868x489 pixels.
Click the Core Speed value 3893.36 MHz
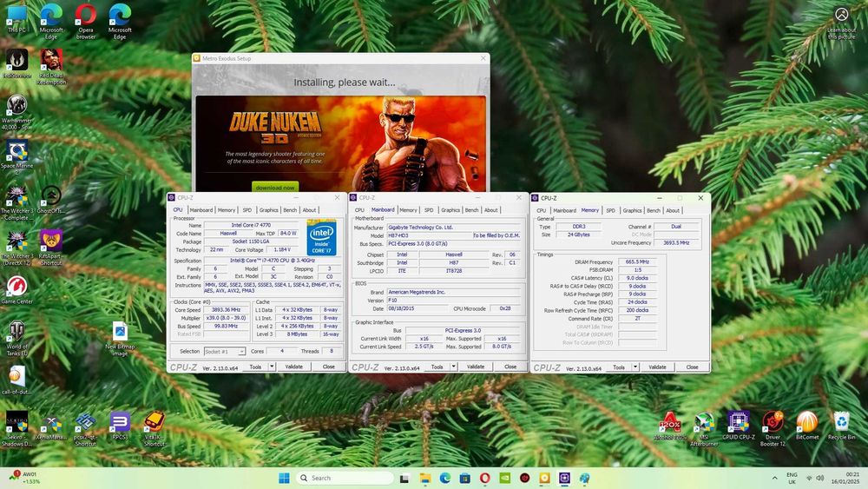[226, 309]
